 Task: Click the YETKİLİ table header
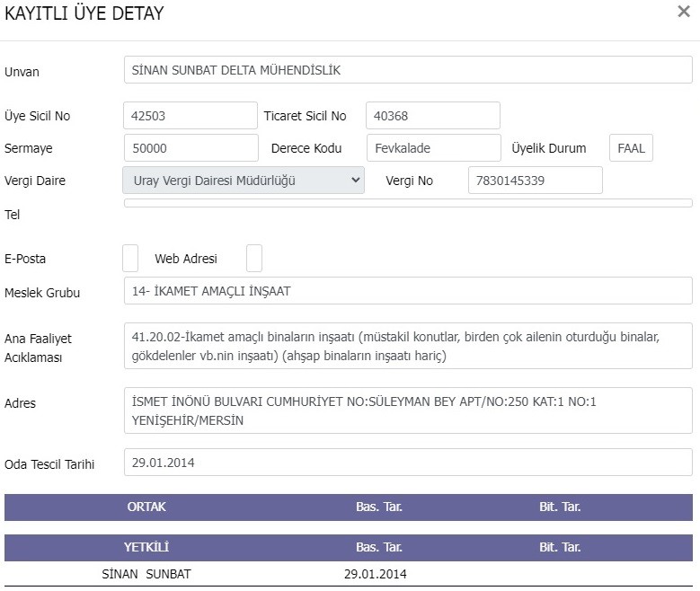point(146,547)
